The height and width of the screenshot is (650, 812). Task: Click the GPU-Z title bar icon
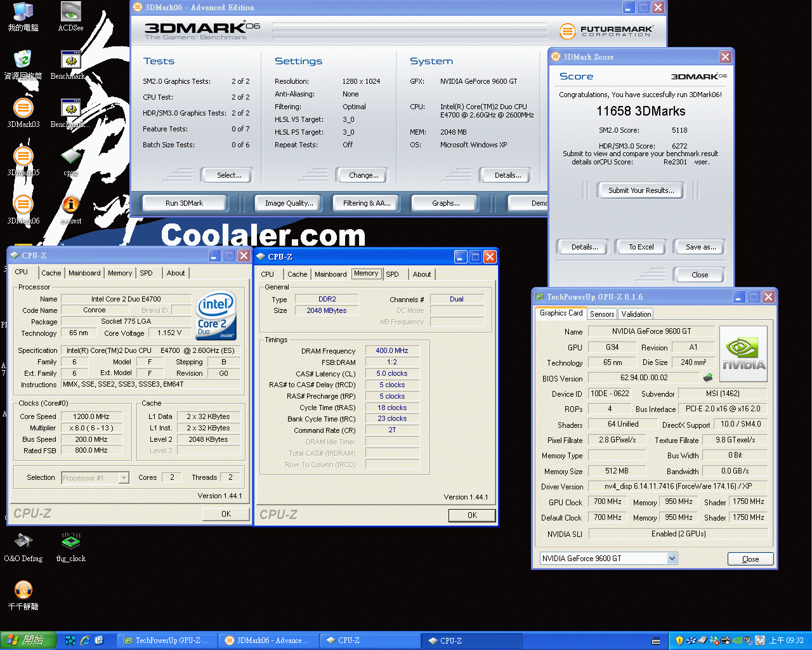(539, 296)
